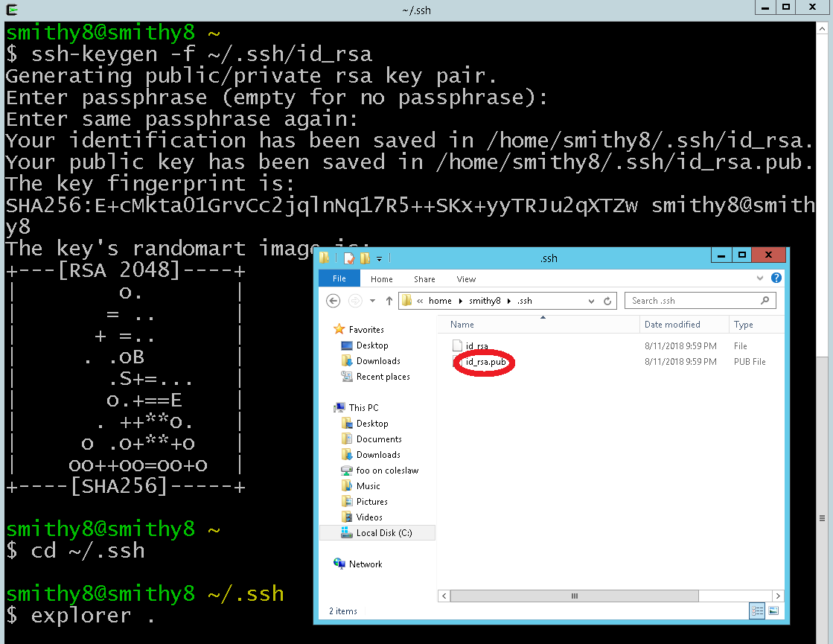Open Help using the blue question mark icon
Viewport: 833px width, 644px height.
[776, 278]
